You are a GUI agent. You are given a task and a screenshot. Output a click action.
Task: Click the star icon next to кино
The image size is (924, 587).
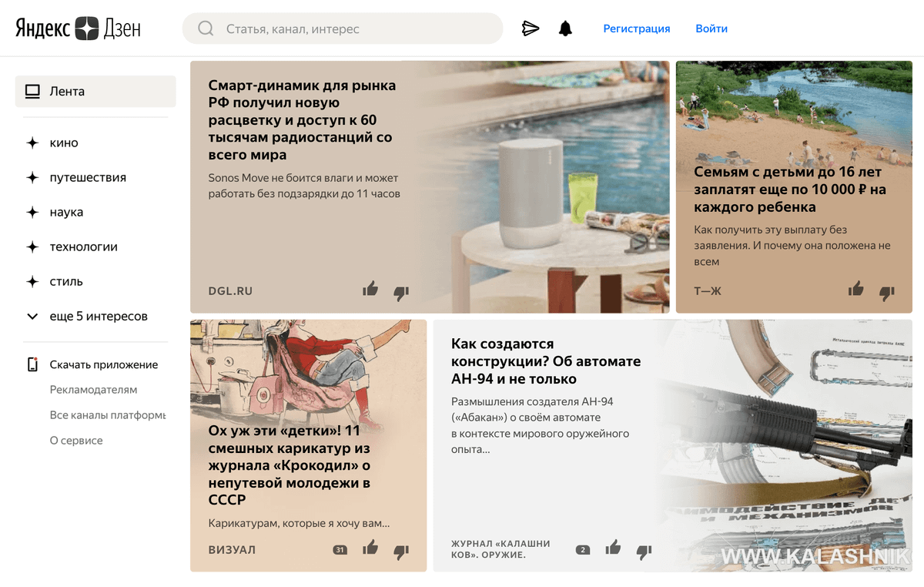coord(32,143)
